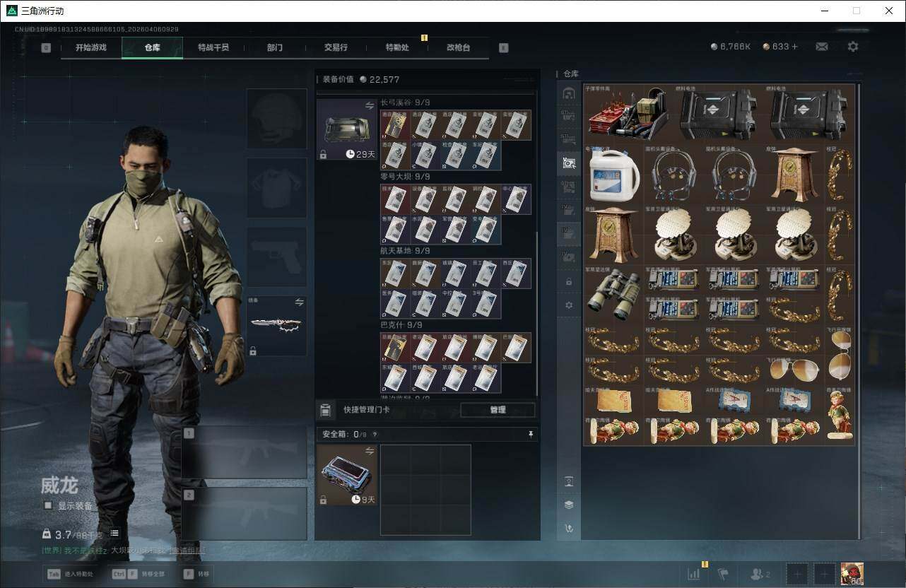Click the Tab 进入特勤处 shortcut button

71,574
